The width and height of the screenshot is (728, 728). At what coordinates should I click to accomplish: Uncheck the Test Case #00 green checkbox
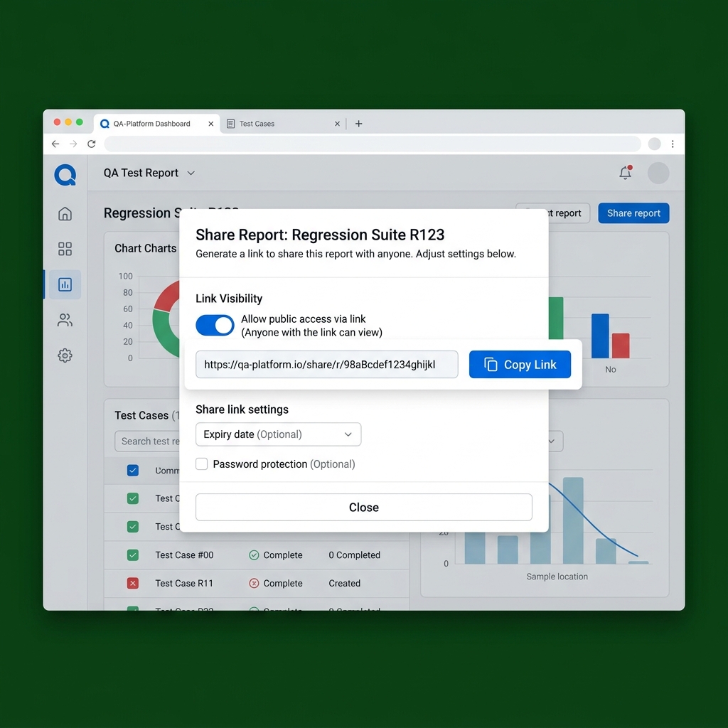(x=133, y=555)
